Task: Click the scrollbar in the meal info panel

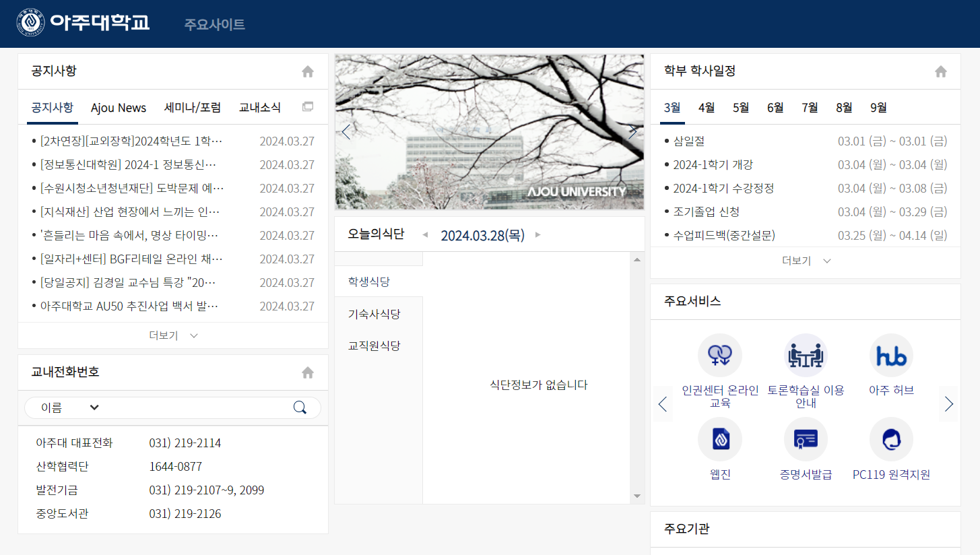Action: point(636,377)
